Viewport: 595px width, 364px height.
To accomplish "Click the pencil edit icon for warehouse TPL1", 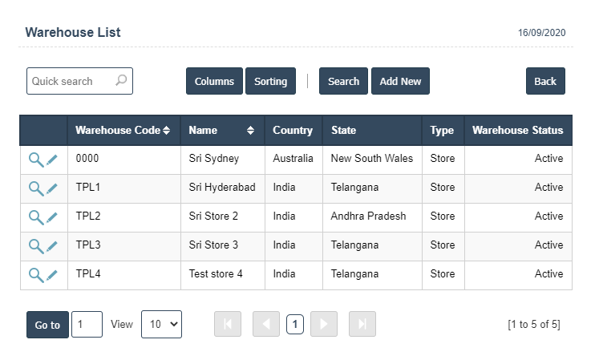I will [x=52, y=188].
